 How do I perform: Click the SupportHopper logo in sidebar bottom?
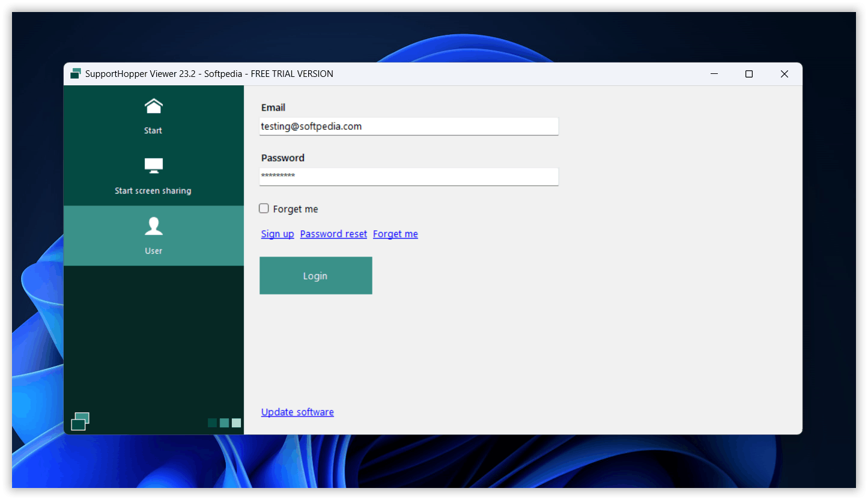(x=80, y=421)
